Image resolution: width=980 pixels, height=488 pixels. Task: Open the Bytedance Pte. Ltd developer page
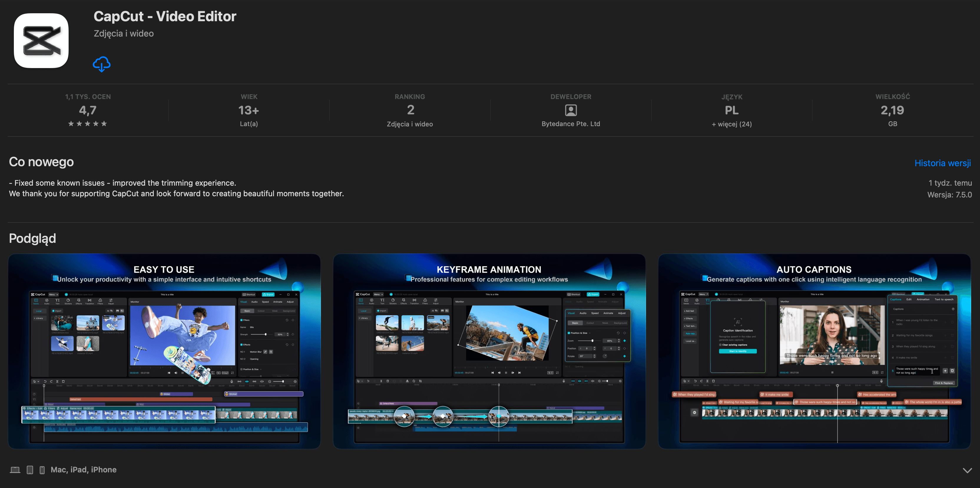coord(570,124)
